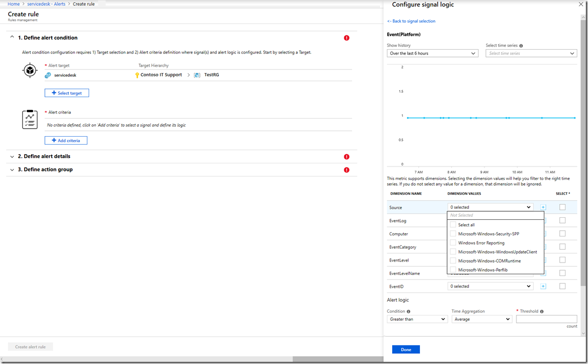Viewport: 588px width, 364px height.
Task: Click the plus icon in the EventID row
Action: [x=543, y=286]
